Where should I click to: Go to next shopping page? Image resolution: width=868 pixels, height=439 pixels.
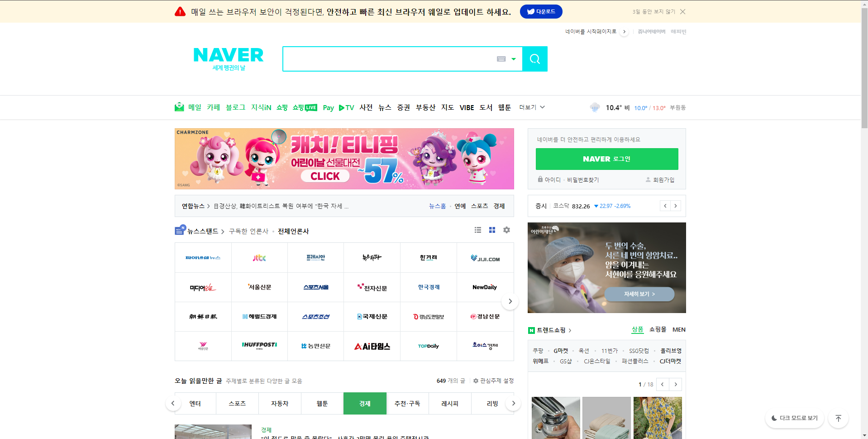pos(676,385)
